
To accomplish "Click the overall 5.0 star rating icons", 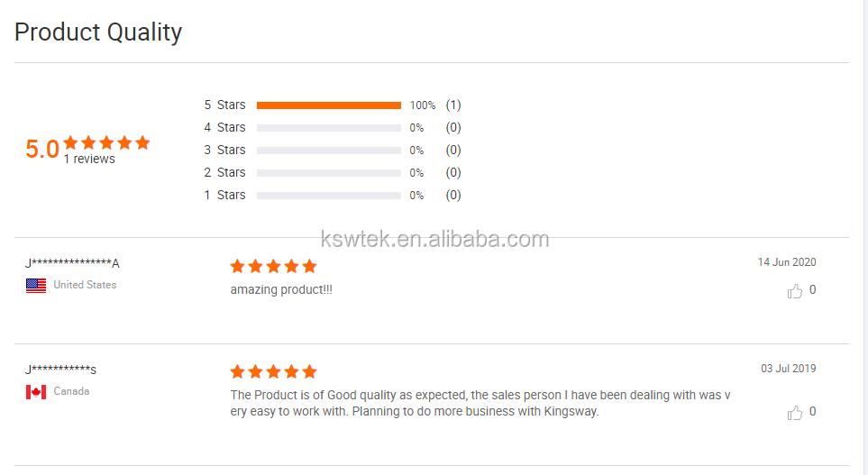I will (106, 142).
